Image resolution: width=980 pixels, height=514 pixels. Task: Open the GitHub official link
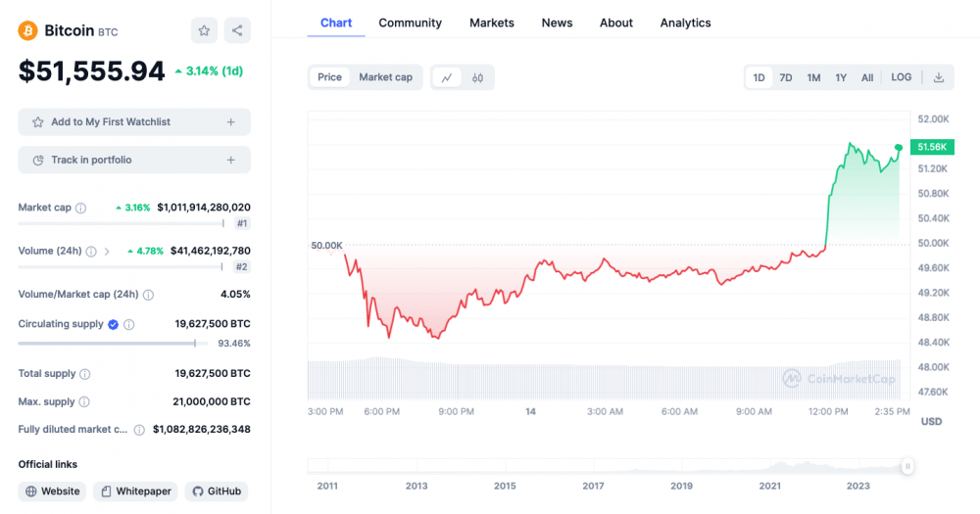tap(217, 491)
